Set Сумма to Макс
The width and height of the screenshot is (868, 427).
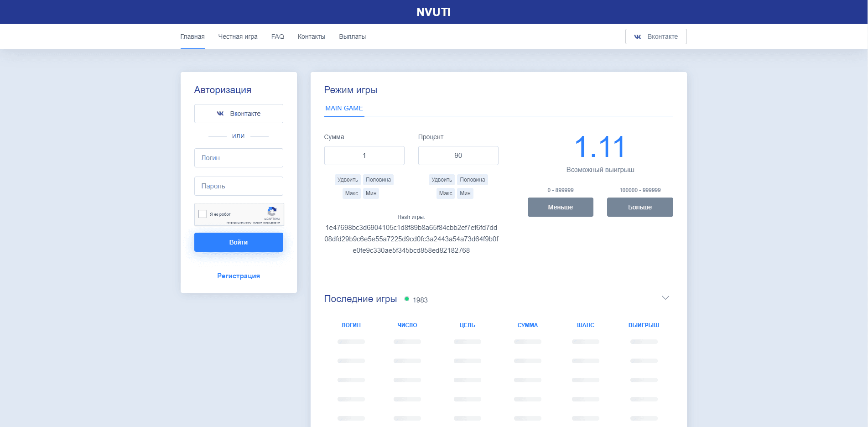pyautogui.click(x=351, y=193)
